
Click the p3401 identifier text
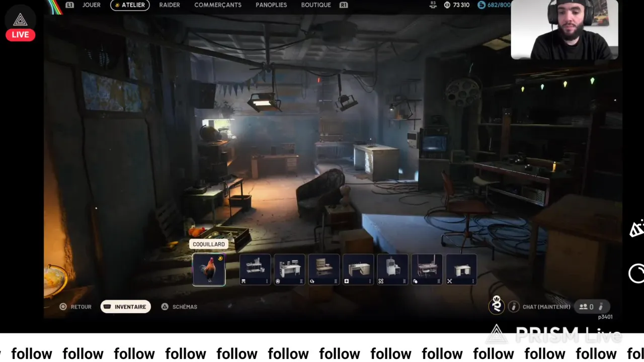point(605,317)
